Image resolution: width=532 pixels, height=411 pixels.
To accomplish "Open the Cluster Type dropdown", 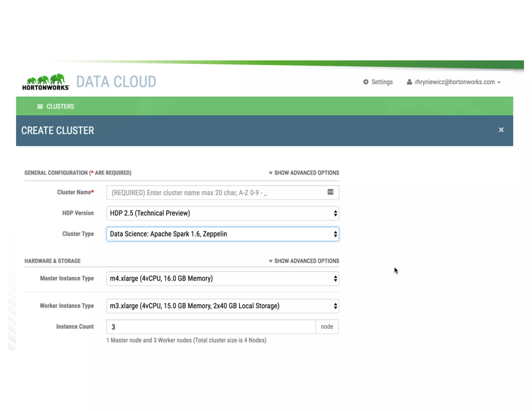I will 222,234.
